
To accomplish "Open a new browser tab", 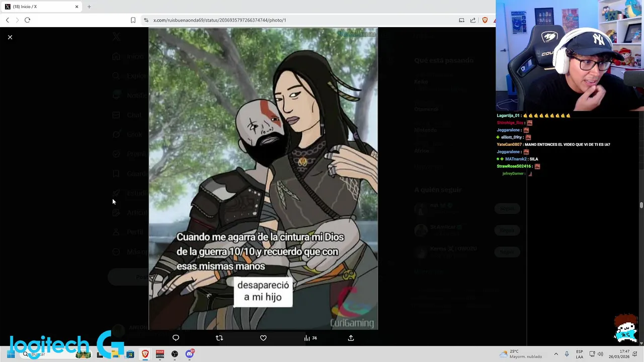I will [x=89, y=7].
